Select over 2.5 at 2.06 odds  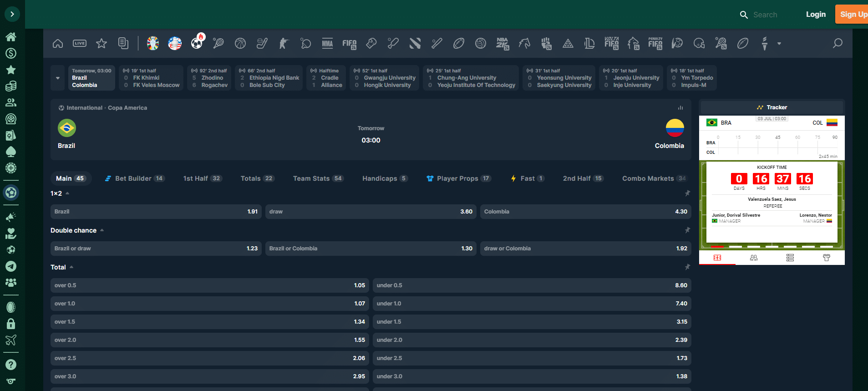(210, 358)
